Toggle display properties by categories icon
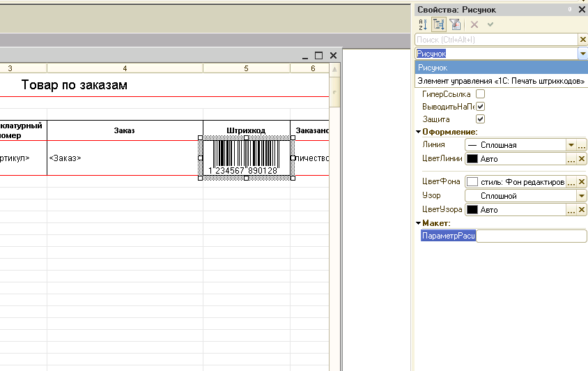The height and width of the screenshot is (371, 588). pos(438,25)
